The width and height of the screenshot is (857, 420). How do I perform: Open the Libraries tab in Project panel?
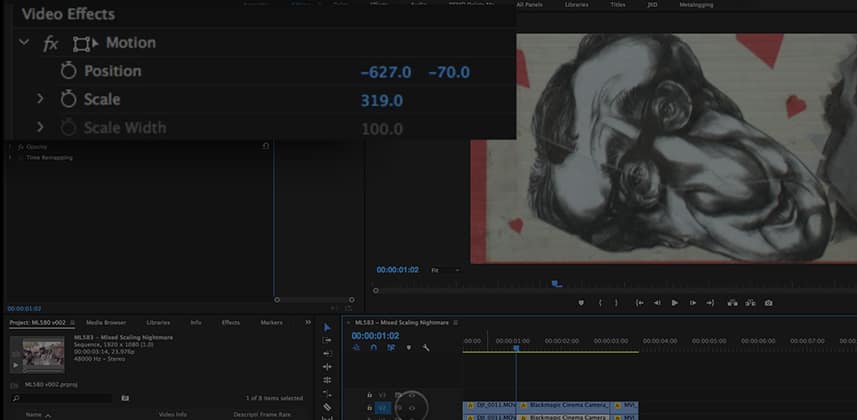(x=158, y=323)
